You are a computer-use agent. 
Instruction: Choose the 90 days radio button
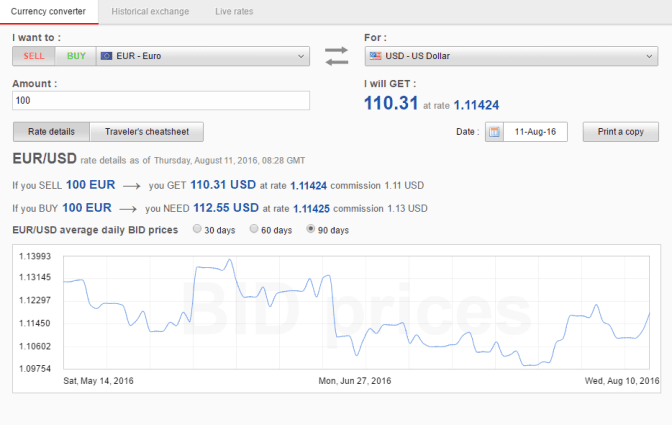click(x=310, y=230)
